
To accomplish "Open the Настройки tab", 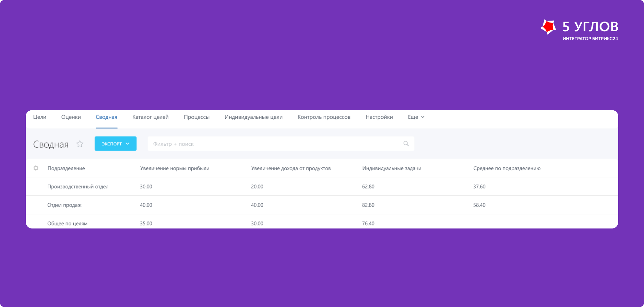I will (x=379, y=117).
